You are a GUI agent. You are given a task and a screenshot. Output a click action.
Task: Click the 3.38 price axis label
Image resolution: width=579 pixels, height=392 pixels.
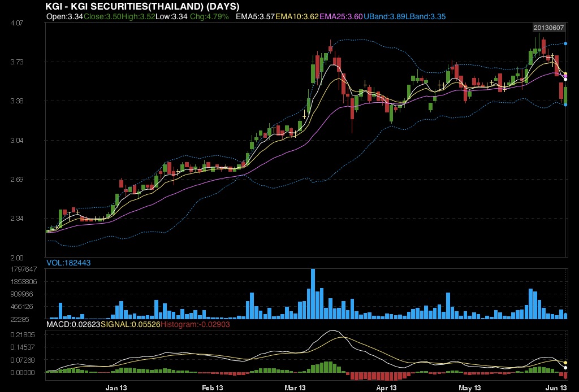point(17,101)
